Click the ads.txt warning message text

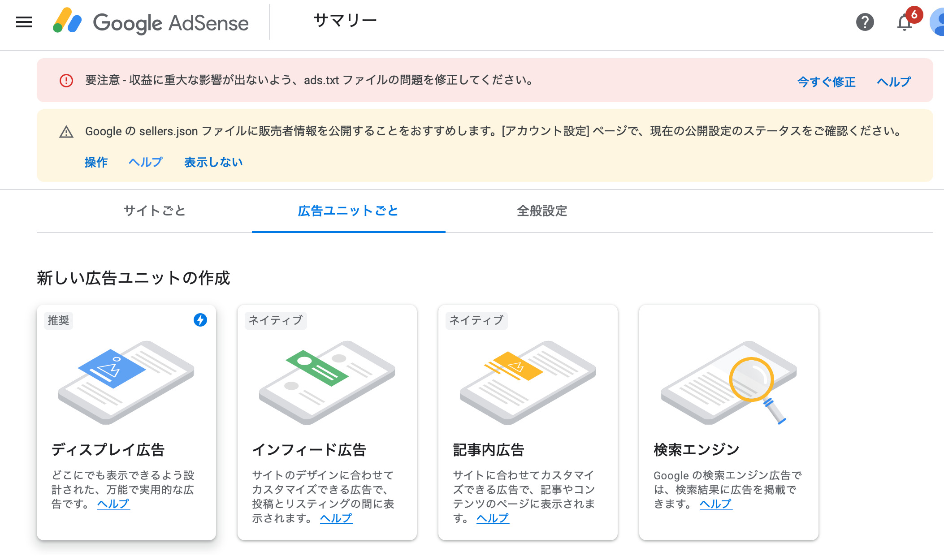(x=309, y=80)
